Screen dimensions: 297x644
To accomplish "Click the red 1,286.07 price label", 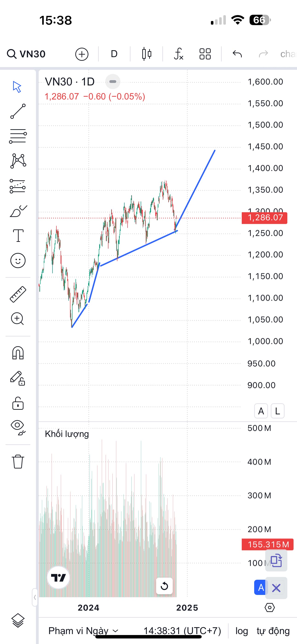I will [264, 218].
